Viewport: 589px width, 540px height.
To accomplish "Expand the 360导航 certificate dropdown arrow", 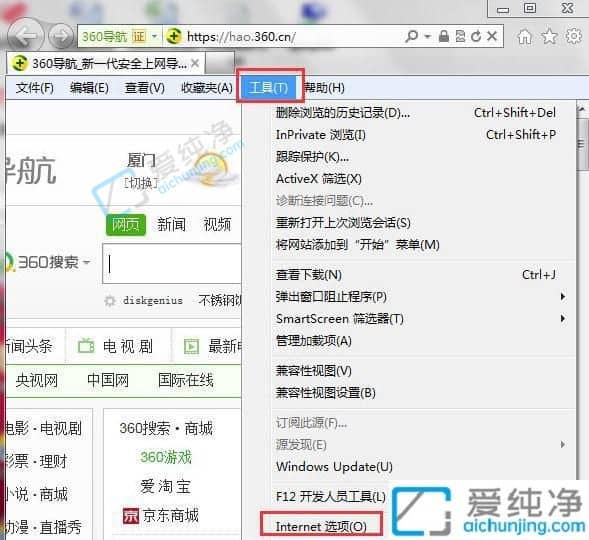I will coord(154,37).
